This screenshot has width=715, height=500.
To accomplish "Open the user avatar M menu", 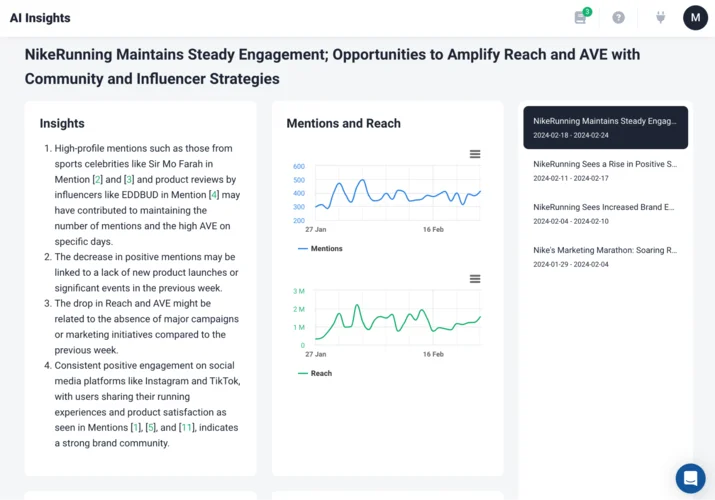I will coord(695,17).
